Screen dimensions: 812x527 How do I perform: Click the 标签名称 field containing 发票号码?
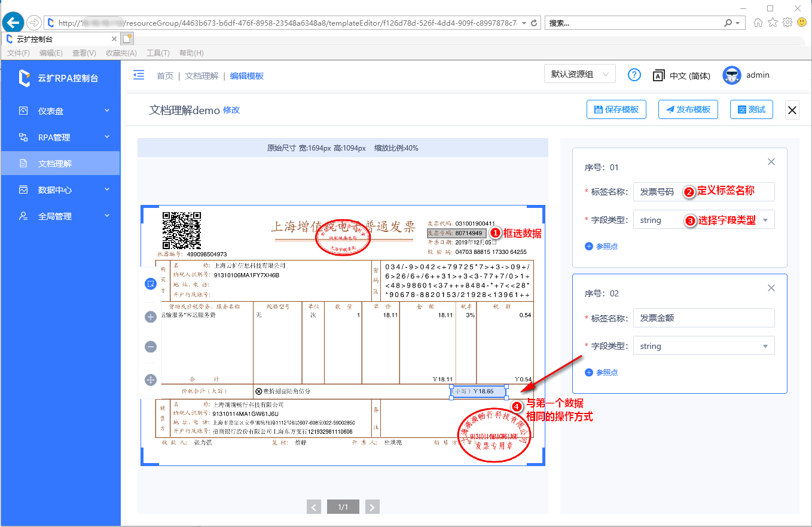coord(704,192)
